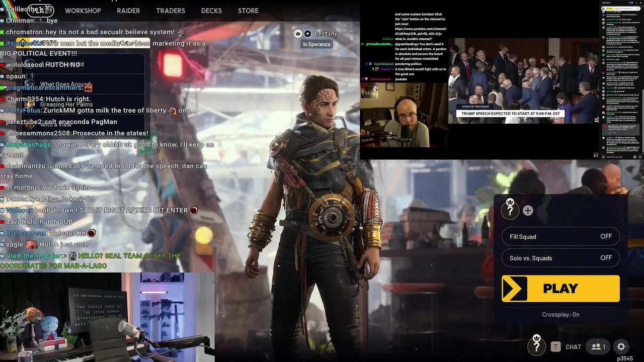This screenshot has width=644, height=362.
Task: Click the username jessesammons2508 in chat
Action: (x=38, y=133)
